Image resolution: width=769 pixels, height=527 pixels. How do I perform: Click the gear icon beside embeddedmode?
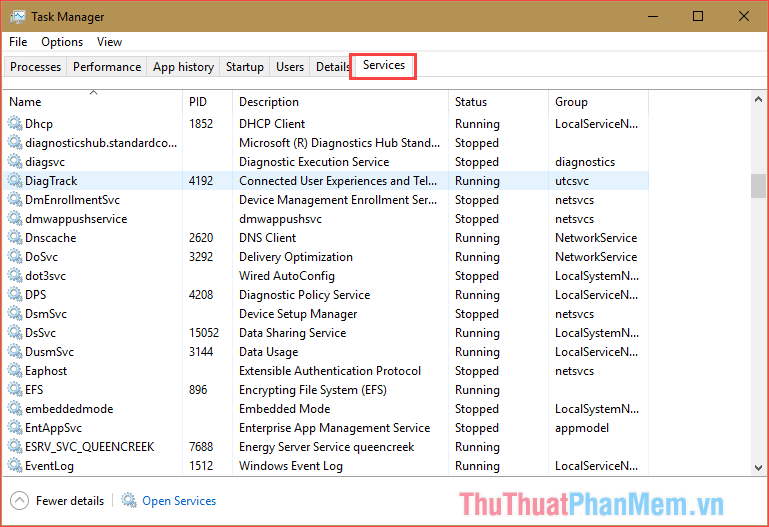(x=15, y=408)
